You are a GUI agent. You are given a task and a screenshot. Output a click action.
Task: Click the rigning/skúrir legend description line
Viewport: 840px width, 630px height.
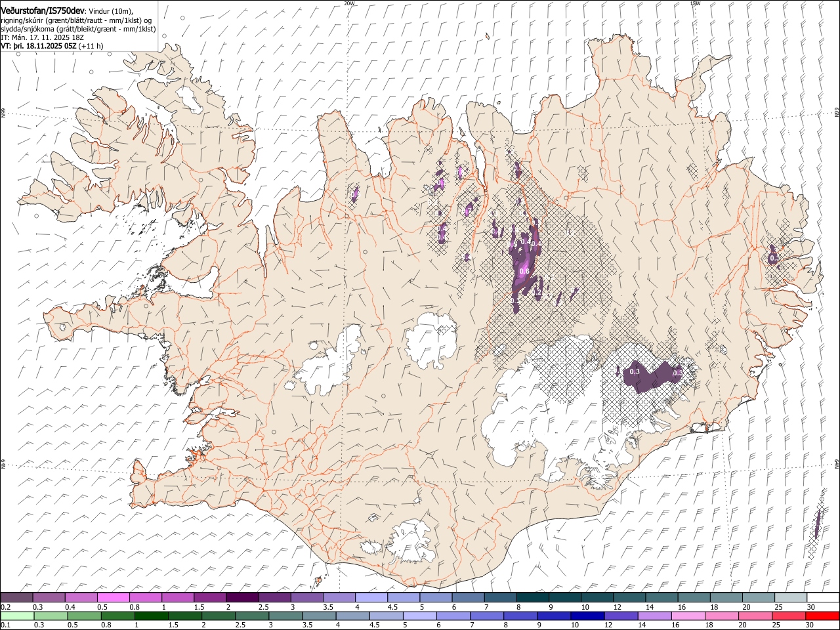(x=77, y=20)
